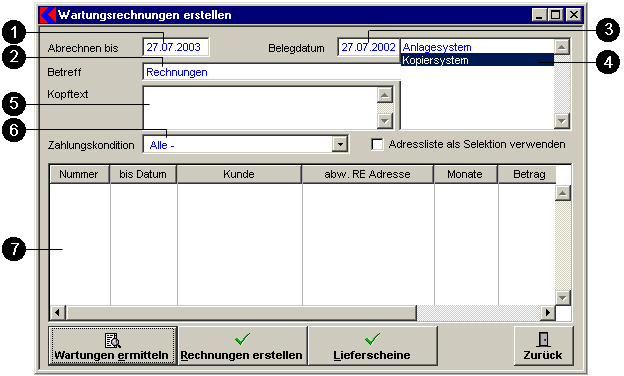Minimize the Wartungsrechnungen erstellen window
The image size is (624, 376).
tap(539, 15)
